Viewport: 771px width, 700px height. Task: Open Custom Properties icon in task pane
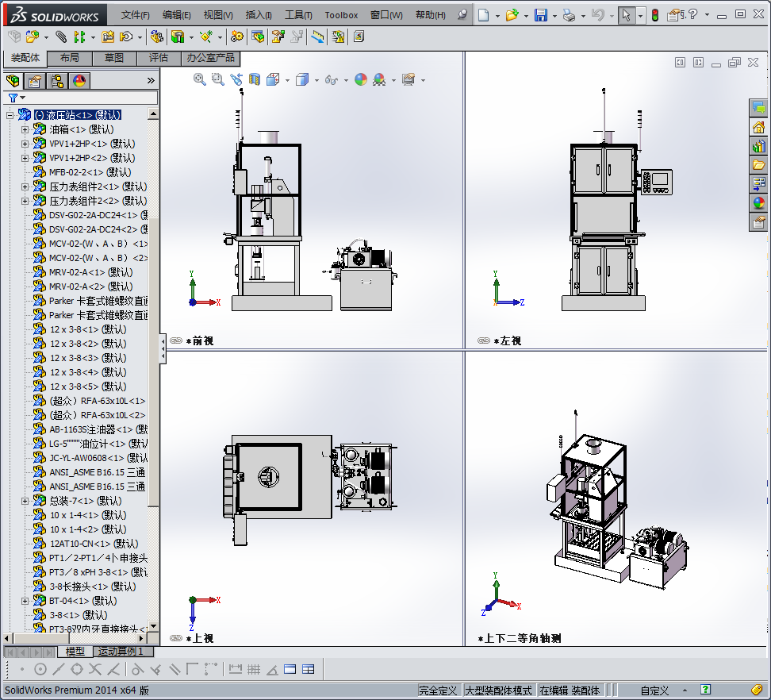pyautogui.click(x=759, y=222)
